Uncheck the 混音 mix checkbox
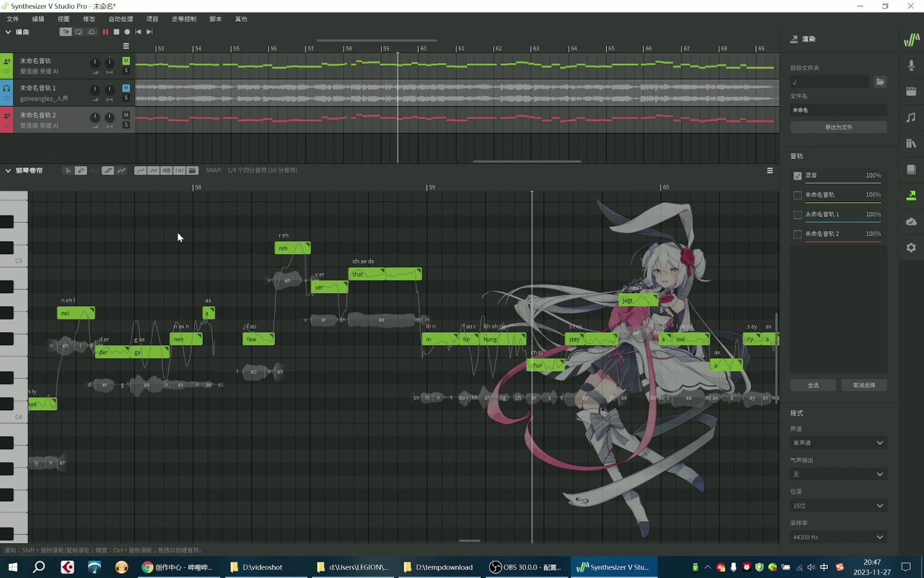Image resolution: width=924 pixels, height=578 pixels. [x=797, y=176]
